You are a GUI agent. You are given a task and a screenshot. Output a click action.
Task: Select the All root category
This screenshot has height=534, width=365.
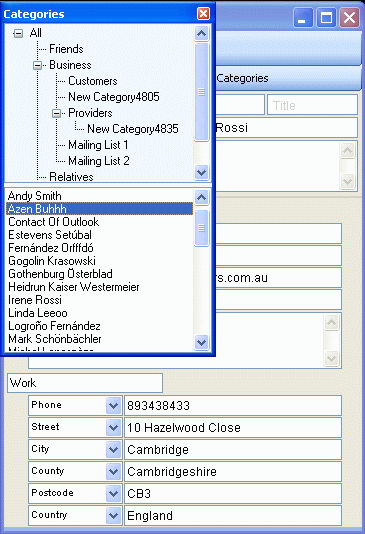pos(35,33)
